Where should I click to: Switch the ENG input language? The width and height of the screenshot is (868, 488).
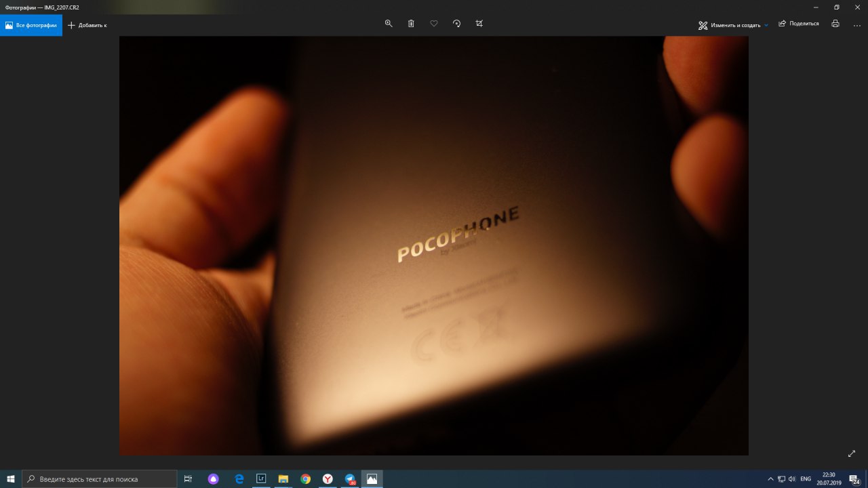(806, 479)
